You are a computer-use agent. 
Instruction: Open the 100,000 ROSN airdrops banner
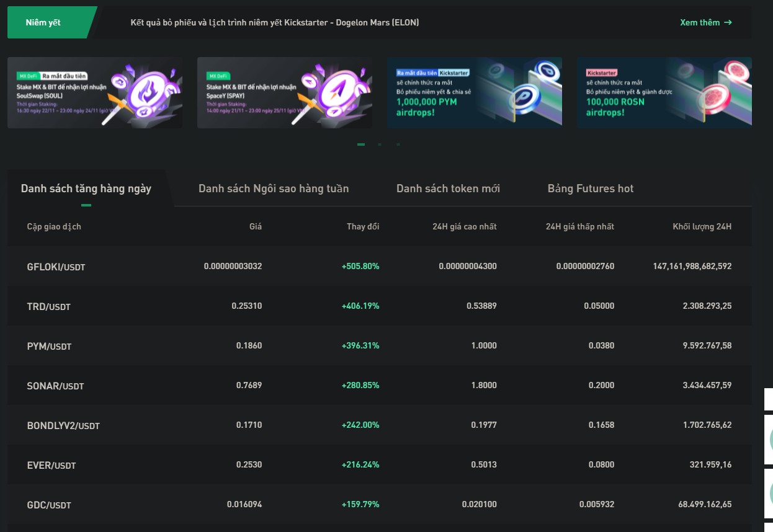click(x=664, y=93)
